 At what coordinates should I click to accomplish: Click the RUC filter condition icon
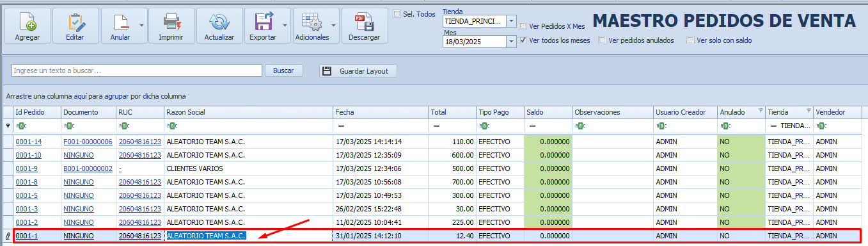coord(124,126)
